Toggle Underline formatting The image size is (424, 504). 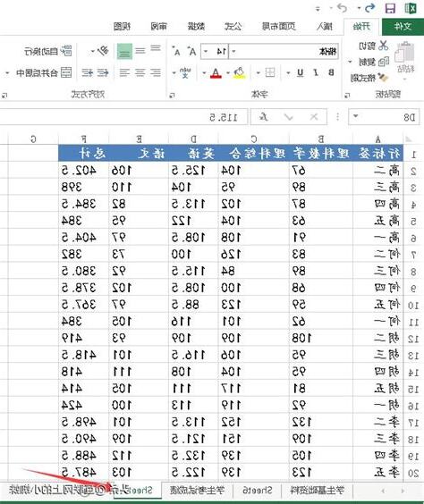tap(301, 72)
